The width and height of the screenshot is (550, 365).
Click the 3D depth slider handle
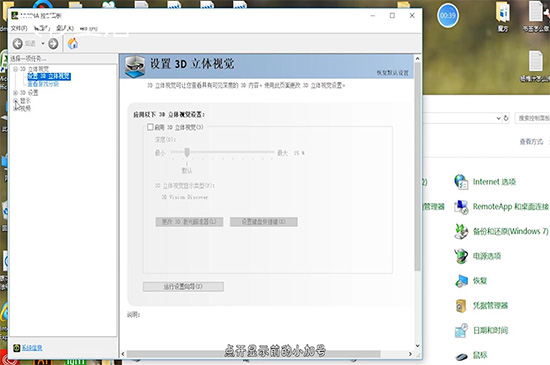pyautogui.click(x=187, y=152)
